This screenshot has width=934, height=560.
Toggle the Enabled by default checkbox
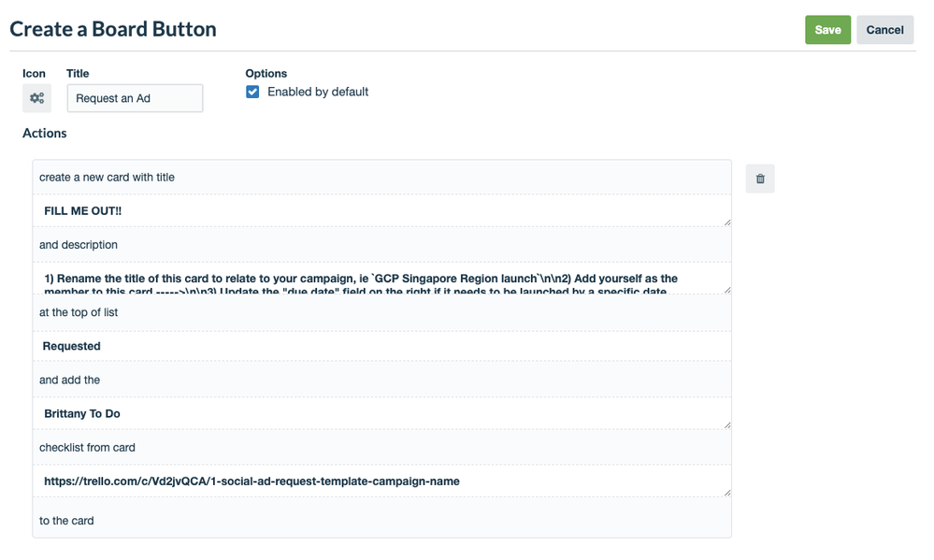[252, 92]
